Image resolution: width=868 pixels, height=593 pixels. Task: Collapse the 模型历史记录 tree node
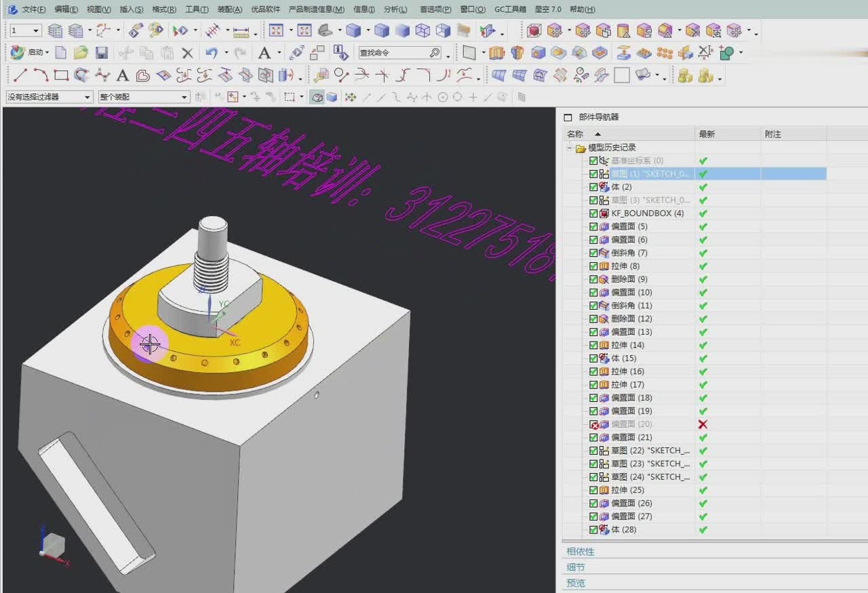(570, 148)
